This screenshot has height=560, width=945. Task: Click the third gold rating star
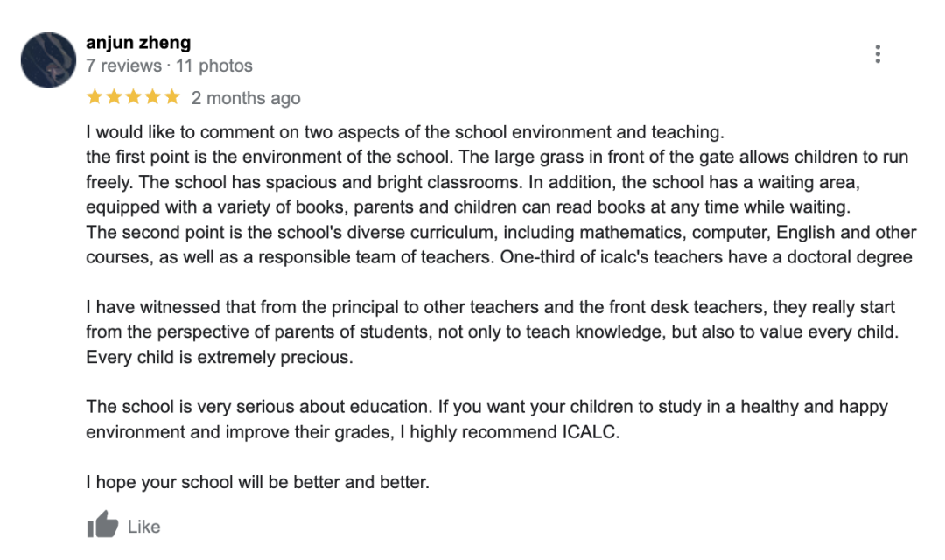pos(133,96)
